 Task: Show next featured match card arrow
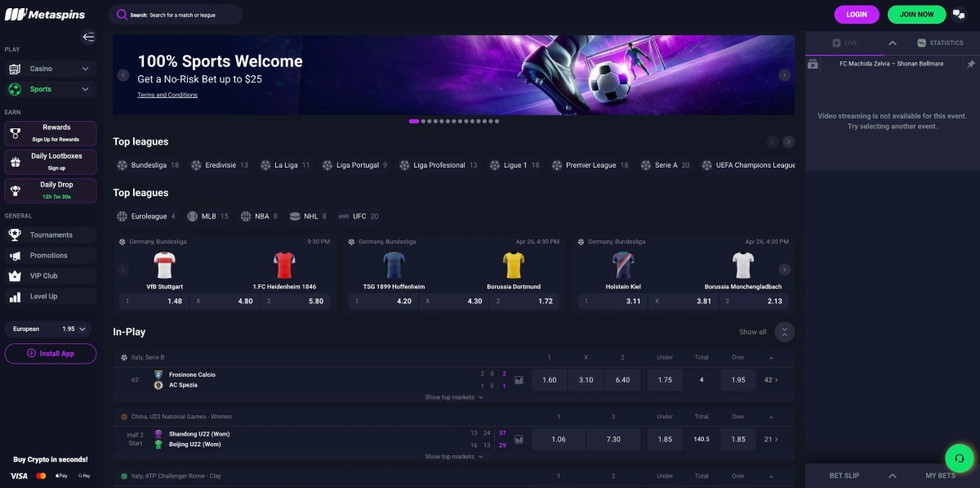coord(785,270)
